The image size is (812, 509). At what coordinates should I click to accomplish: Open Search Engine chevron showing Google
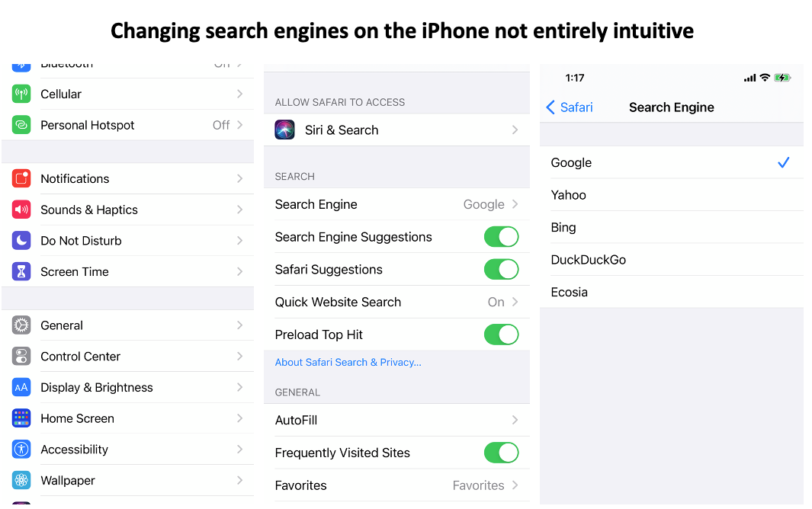pyautogui.click(x=515, y=204)
